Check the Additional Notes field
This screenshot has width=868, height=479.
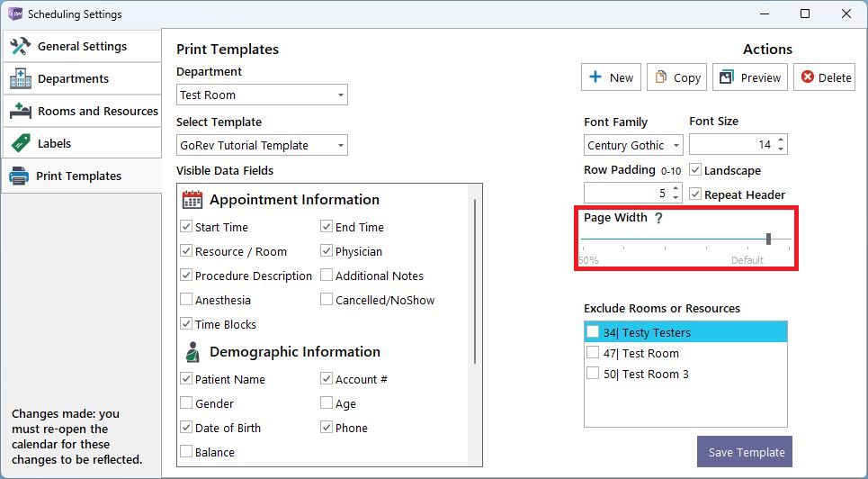[x=327, y=276]
